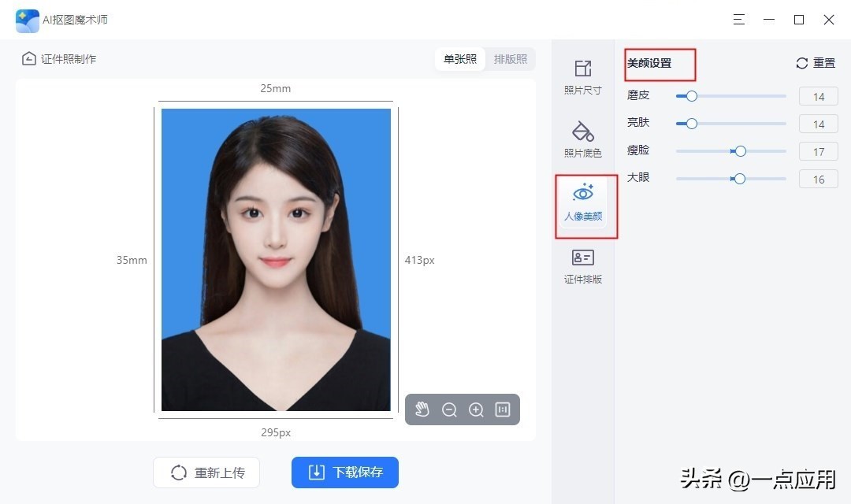Select the hand pan tool
This screenshot has width=851, height=504.
(x=422, y=409)
